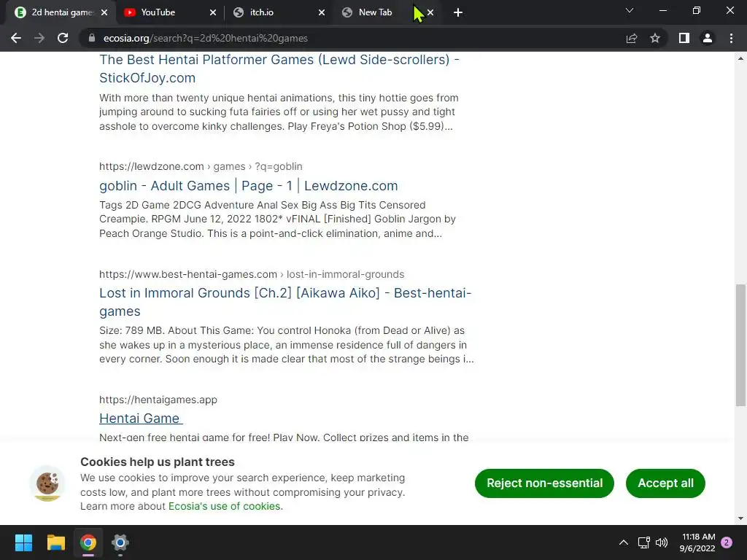Click the forward navigation arrow
The height and width of the screenshot is (560, 747).
[39, 38]
